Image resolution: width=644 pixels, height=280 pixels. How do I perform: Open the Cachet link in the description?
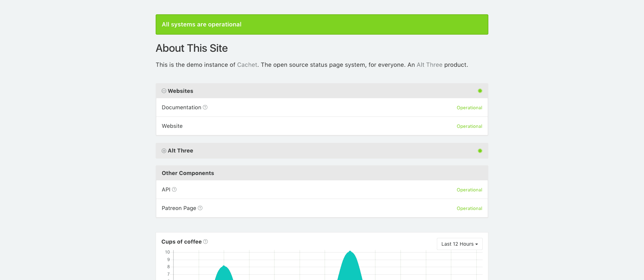coord(247,65)
